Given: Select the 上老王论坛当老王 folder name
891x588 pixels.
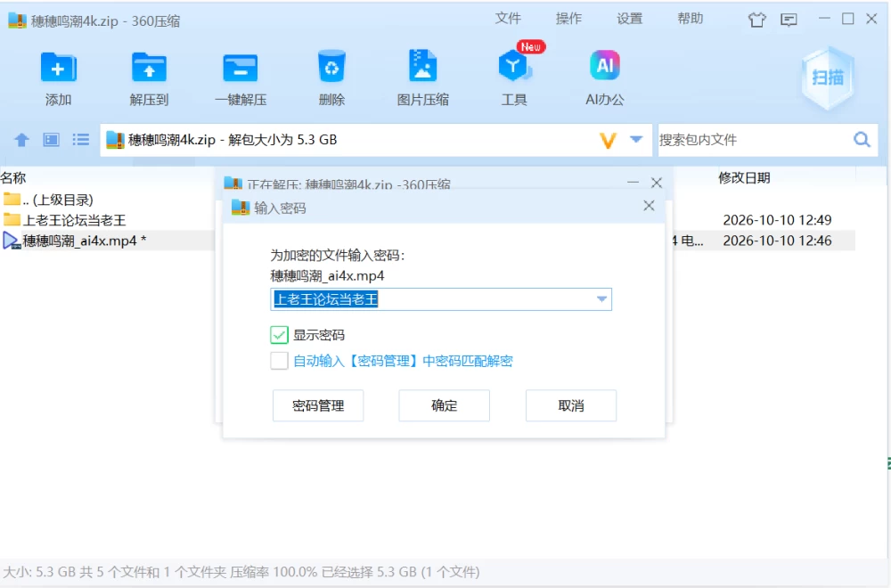Looking at the screenshot, I should 74,220.
